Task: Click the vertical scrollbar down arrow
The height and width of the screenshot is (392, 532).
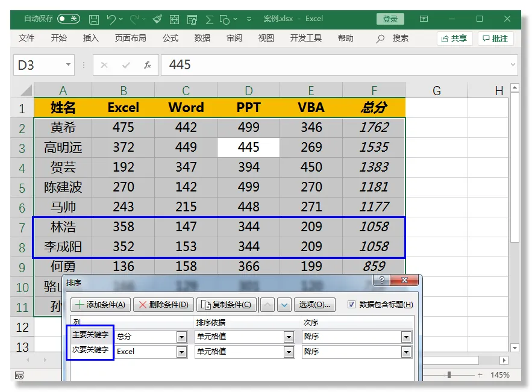Action: 515,347
